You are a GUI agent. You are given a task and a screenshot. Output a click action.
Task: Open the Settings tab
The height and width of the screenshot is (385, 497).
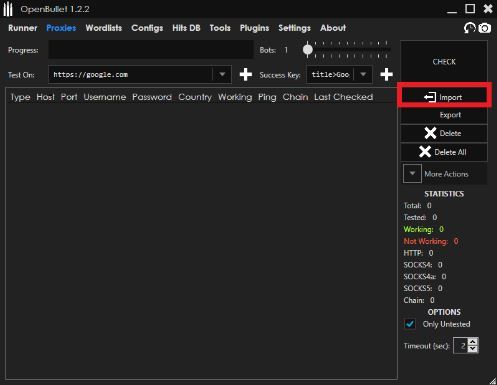click(294, 28)
